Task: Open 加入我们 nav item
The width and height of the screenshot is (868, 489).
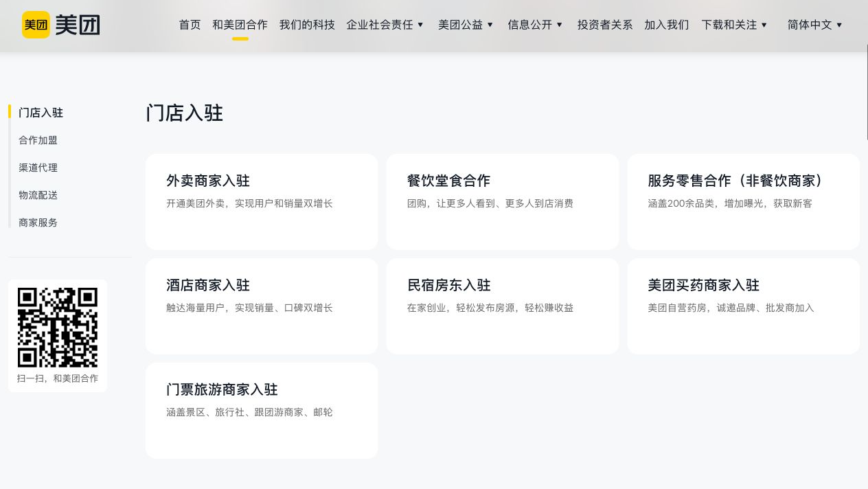Action: coord(666,25)
